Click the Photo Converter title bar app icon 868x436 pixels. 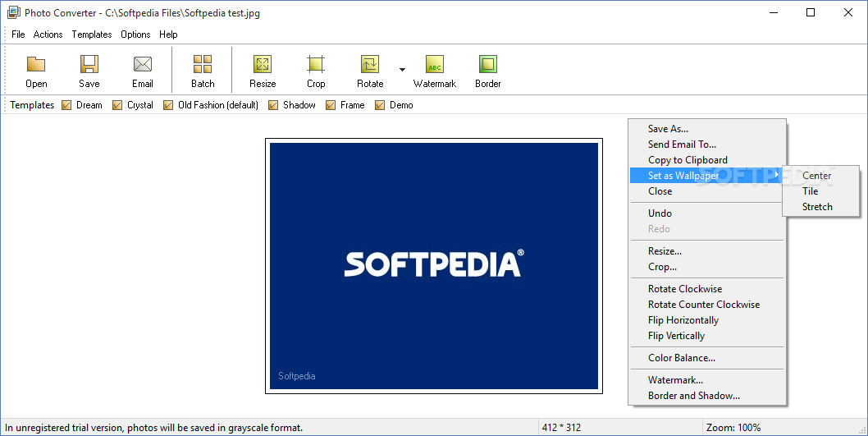pos(13,13)
